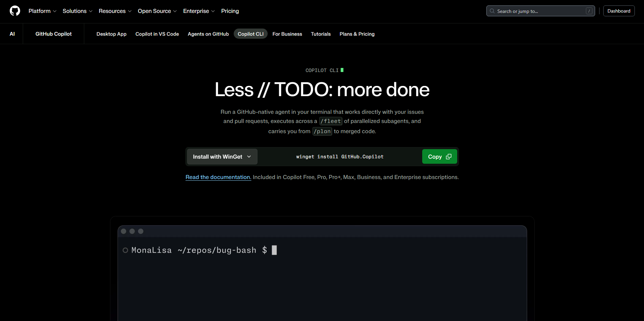The height and width of the screenshot is (321, 644).
Task: Open Agents on GitHub tab
Action: tap(208, 34)
